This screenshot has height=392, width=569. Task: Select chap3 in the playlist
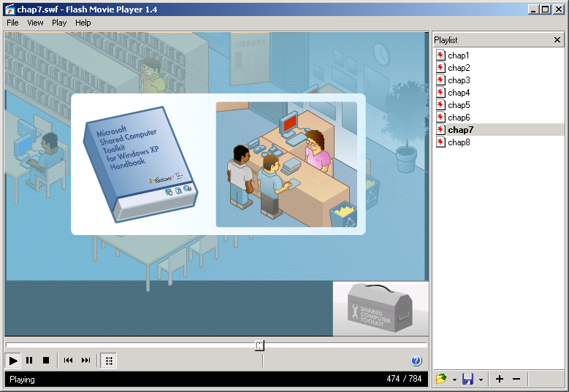(459, 80)
